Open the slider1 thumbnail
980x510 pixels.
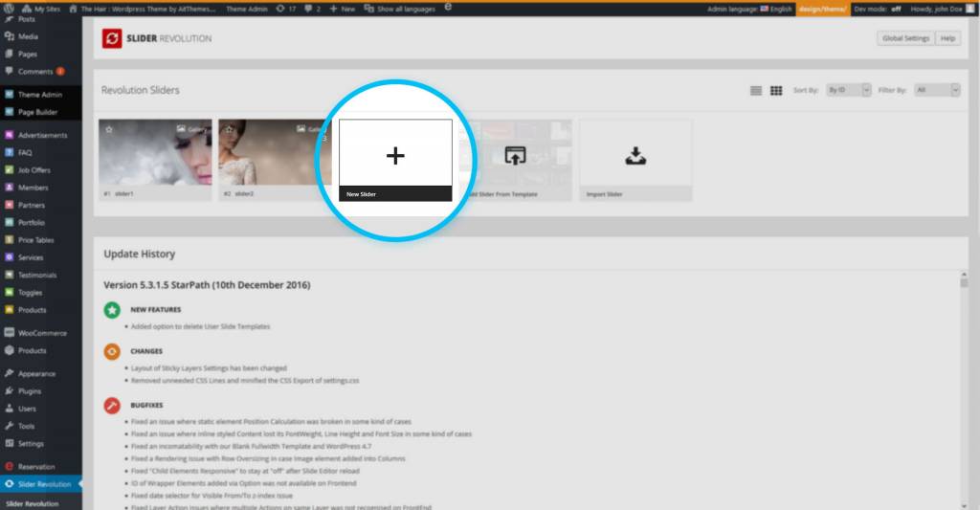[155, 152]
